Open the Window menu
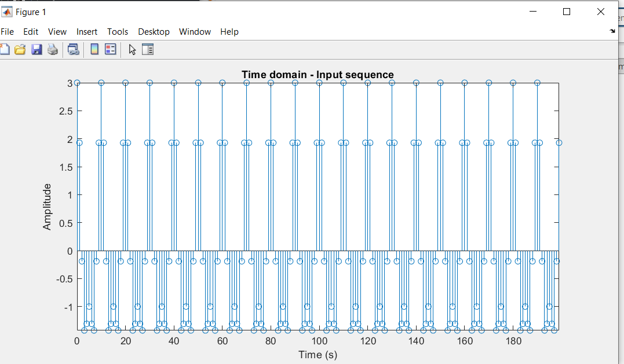Screen dimensions: 624x364 click(195, 32)
